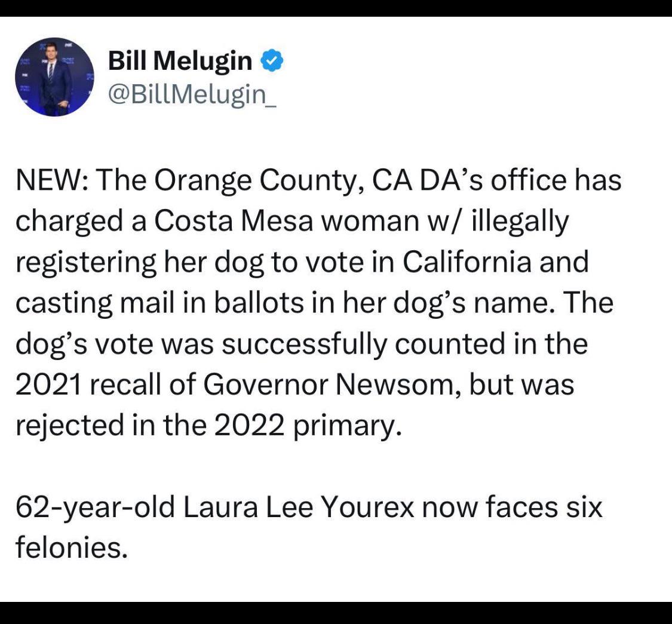Viewport: 672px width, 624px height.
Task: Open the Bill Melugin display name
Action: click(180, 61)
